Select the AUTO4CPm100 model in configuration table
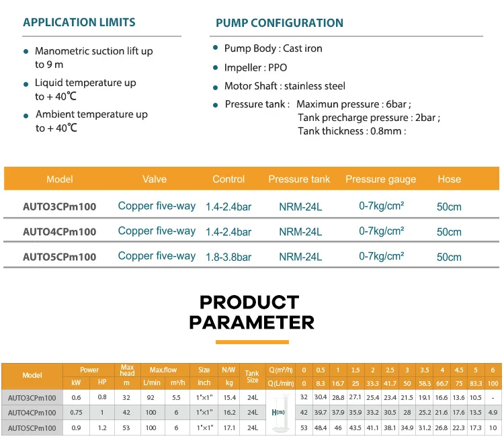This screenshot has width=504, height=447. click(x=59, y=231)
